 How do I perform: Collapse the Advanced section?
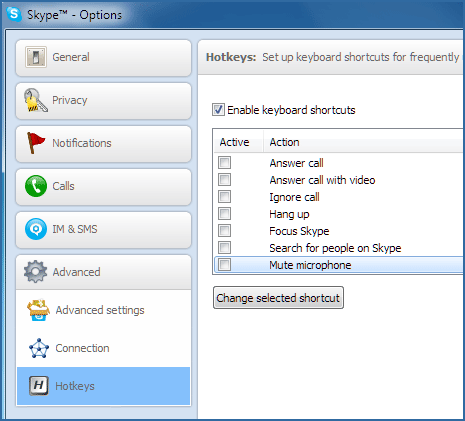tap(103, 272)
